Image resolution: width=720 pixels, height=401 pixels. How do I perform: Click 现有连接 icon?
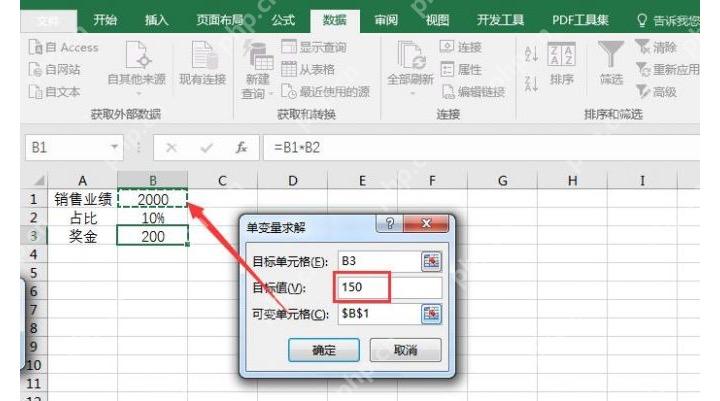point(202,64)
